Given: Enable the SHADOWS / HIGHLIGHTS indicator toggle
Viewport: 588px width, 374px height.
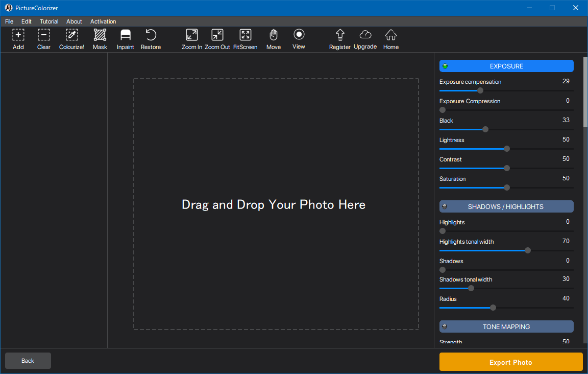Looking at the screenshot, I should point(445,206).
